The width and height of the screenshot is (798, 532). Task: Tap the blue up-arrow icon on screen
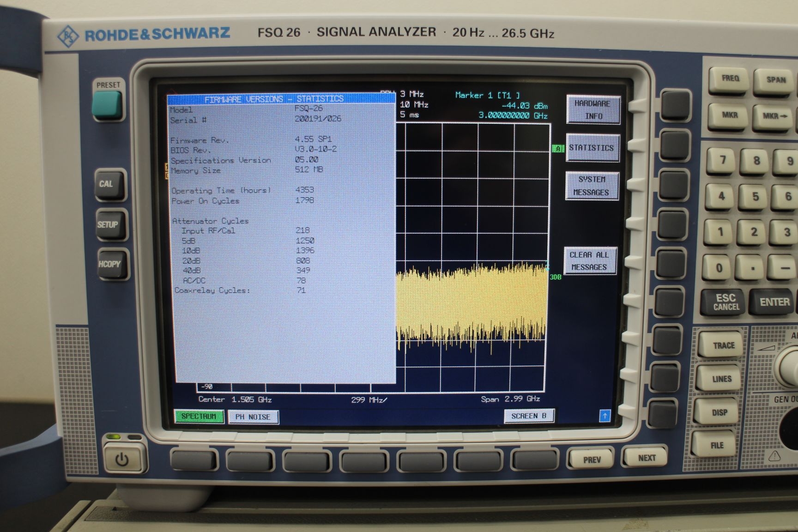[x=605, y=416]
